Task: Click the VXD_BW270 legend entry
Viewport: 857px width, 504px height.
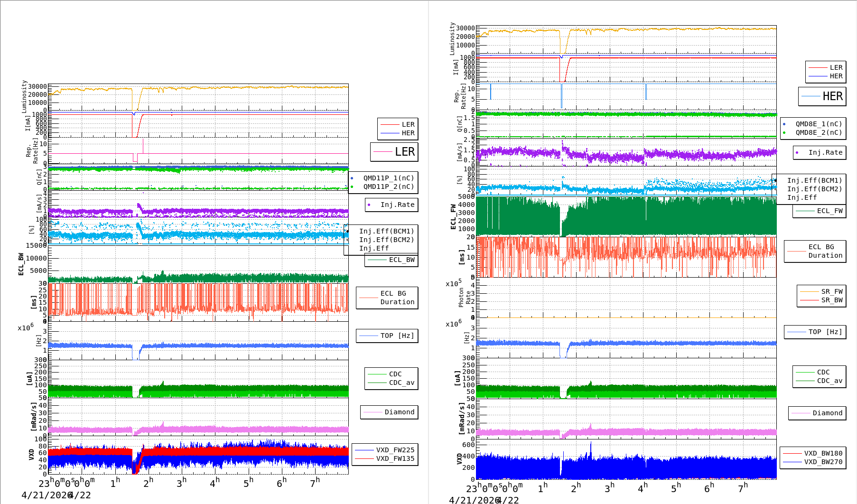Action: point(822,462)
